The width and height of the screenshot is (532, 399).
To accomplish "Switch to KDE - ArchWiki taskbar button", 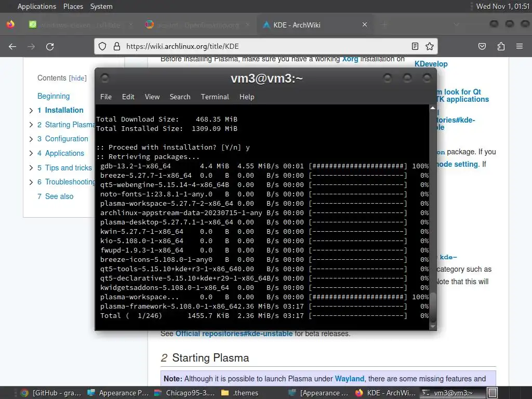I will (385, 393).
